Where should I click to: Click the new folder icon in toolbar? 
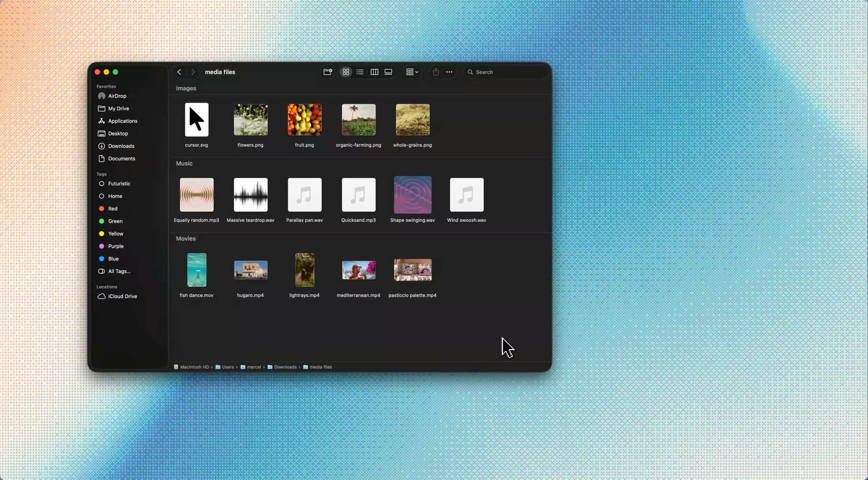point(327,72)
